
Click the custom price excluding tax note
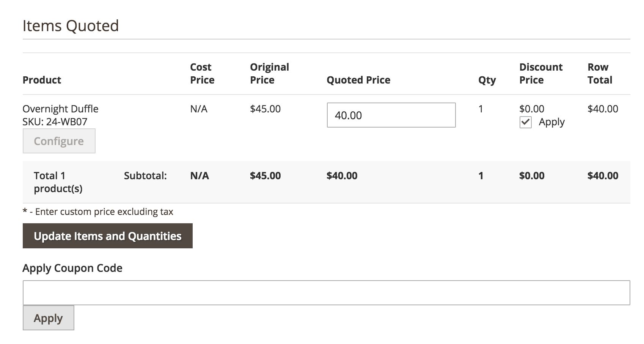[98, 211]
